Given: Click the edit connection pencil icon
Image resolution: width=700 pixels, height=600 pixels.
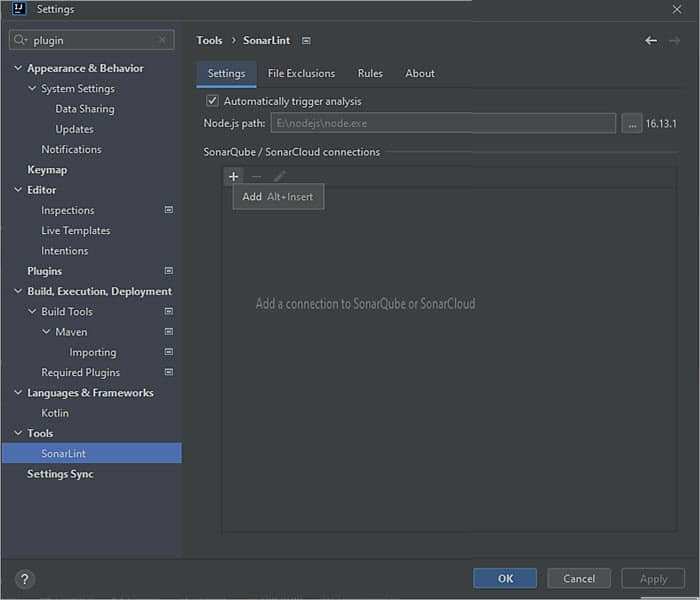Looking at the screenshot, I should (x=279, y=177).
